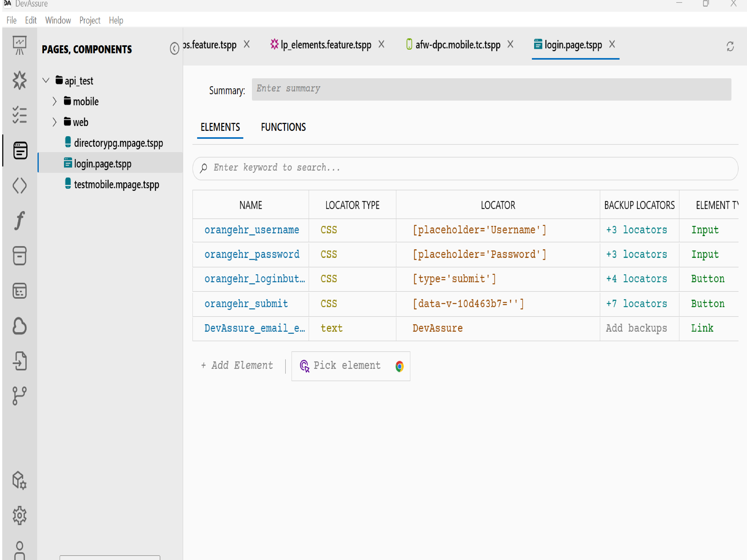Expand the mobile folder

point(54,101)
